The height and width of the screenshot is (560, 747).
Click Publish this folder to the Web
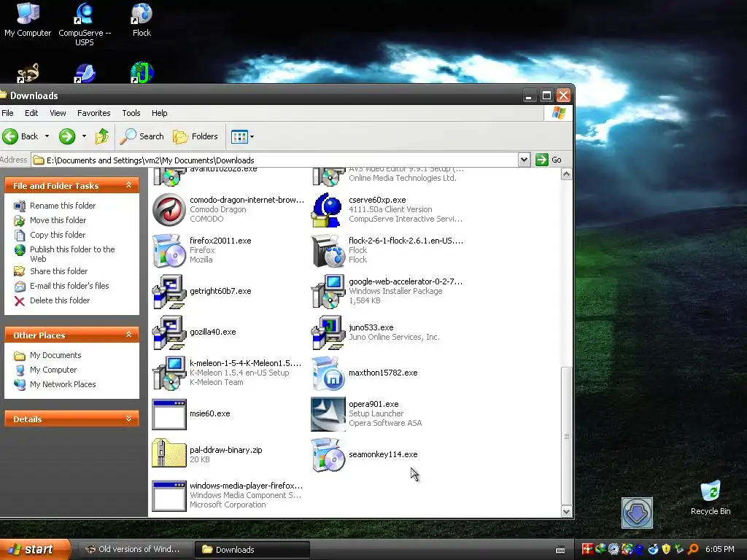tap(72, 254)
